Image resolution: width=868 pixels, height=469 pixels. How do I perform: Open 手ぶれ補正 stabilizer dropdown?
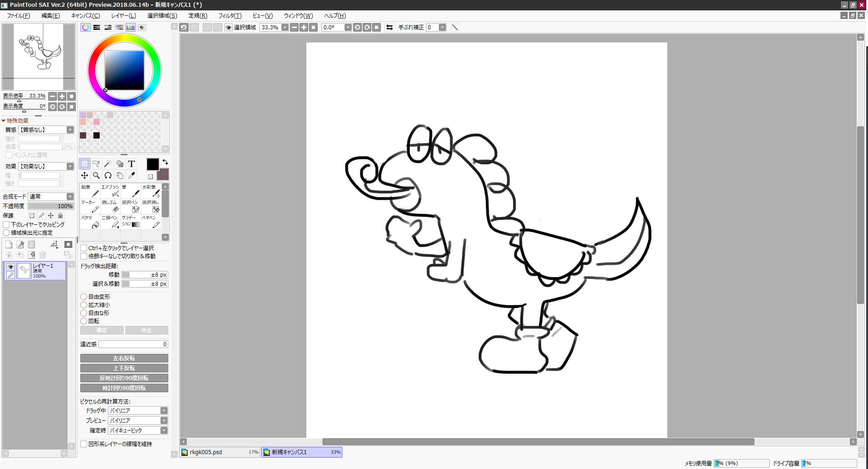[x=442, y=28]
